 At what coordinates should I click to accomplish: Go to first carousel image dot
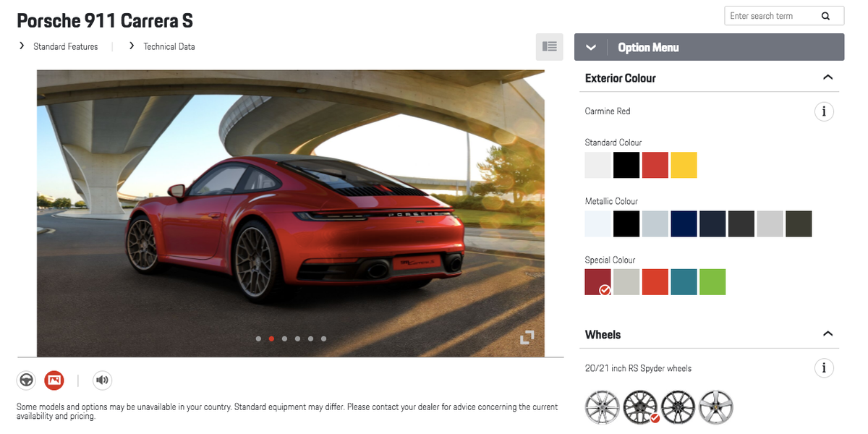[x=258, y=339]
